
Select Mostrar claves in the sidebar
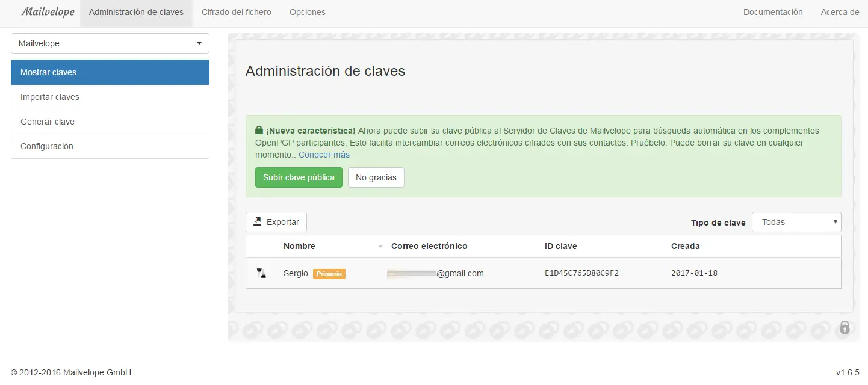coord(110,72)
